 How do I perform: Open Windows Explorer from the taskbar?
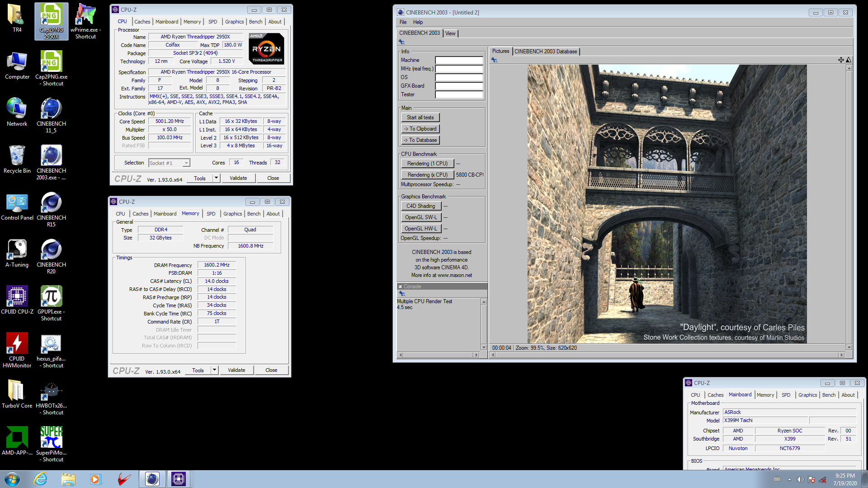68,479
